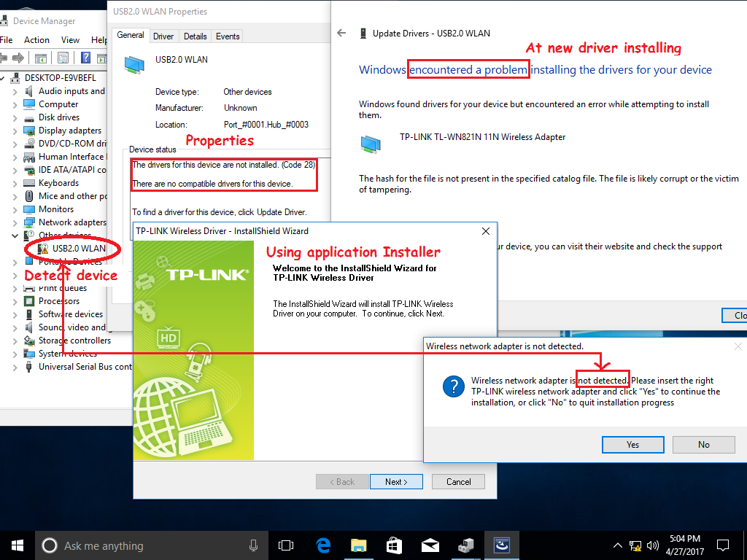Click Yes in adapter not detected dialog
This screenshot has width=747, height=560.
[632, 444]
